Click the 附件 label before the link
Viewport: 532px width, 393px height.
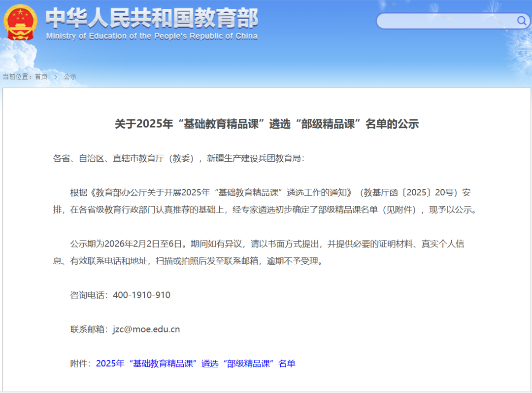point(81,364)
